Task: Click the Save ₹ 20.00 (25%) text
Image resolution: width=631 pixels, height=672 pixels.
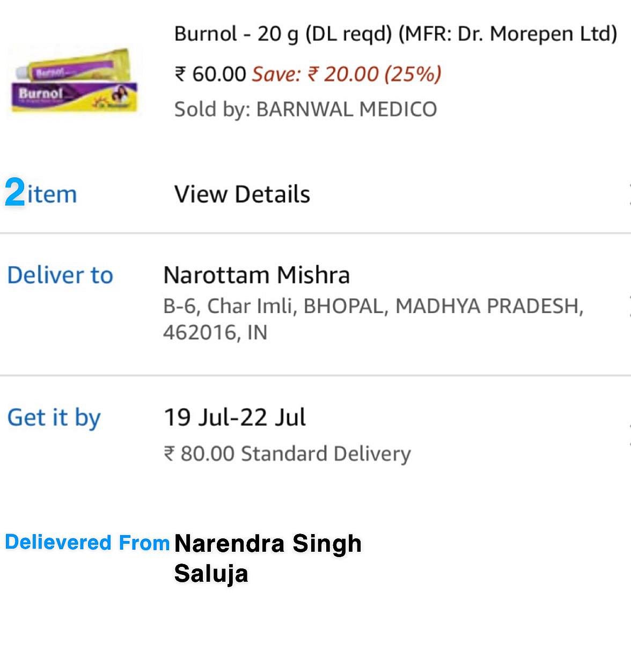Action: tap(347, 74)
